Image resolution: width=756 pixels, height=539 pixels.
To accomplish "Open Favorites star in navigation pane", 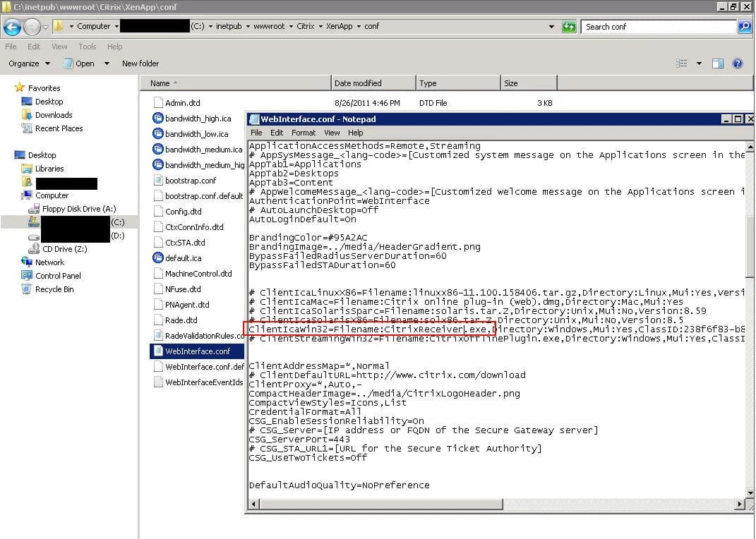I will click(x=19, y=87).
